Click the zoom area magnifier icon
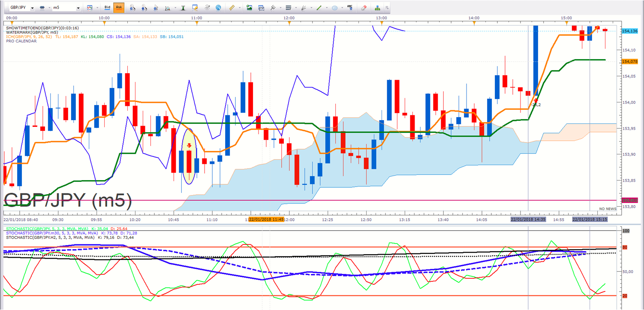The image size is (644, 310). 167,8
